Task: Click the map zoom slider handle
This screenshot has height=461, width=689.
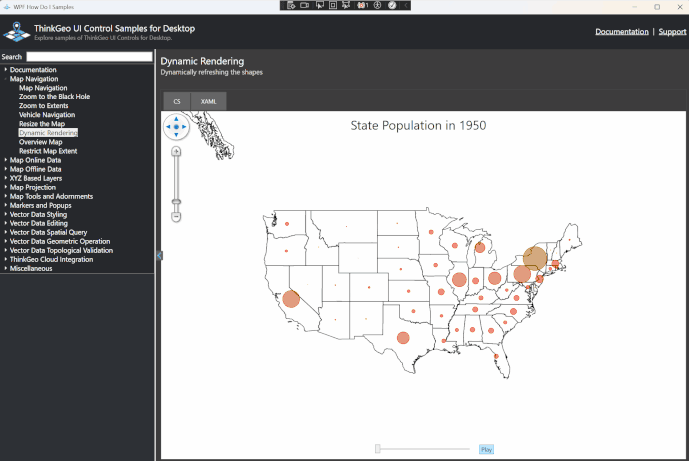Action: click(176, 202)
